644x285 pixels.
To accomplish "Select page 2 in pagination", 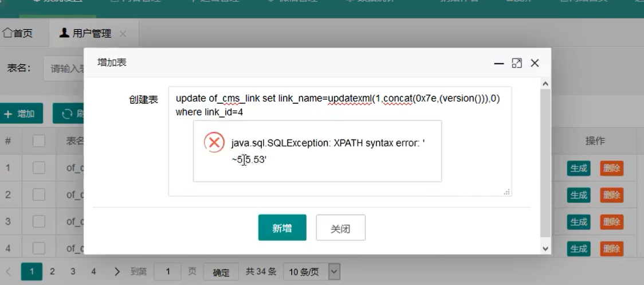I will (52, 271).
